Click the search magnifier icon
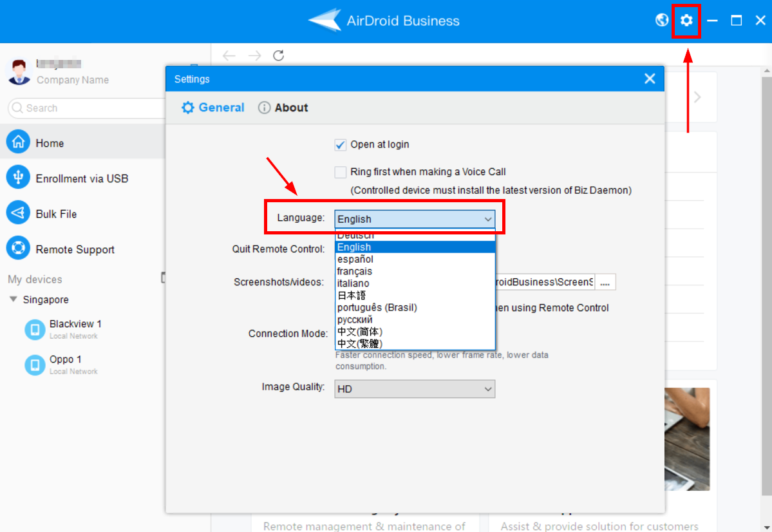This screenshot has width=772, height=532. [17, 108]
